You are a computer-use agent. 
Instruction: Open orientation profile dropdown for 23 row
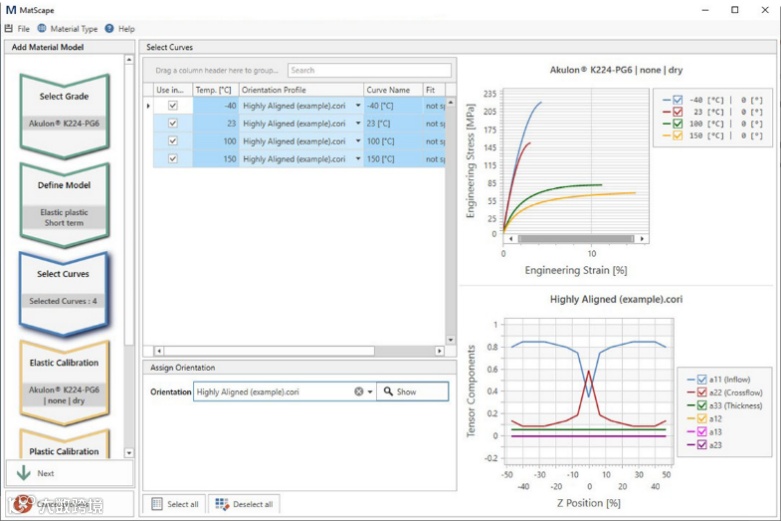[x=358, y=123]
